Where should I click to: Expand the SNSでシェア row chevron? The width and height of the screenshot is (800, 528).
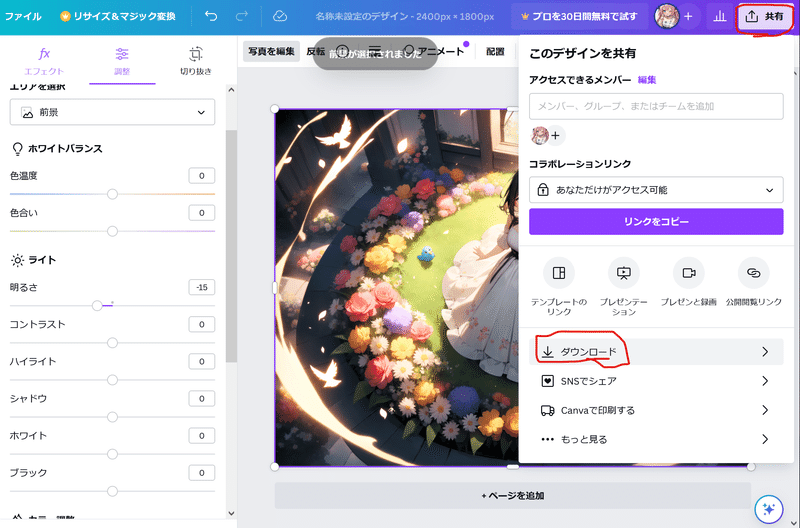pyautogui.click(x=765, y=381)
